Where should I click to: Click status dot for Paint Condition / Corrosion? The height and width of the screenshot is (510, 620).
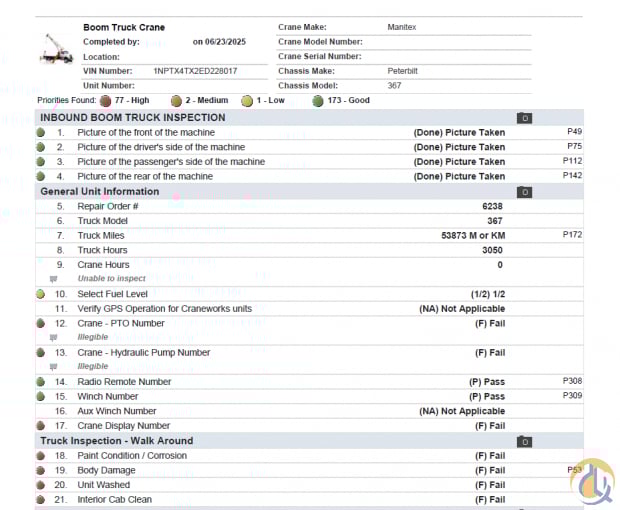pos(40,456)
